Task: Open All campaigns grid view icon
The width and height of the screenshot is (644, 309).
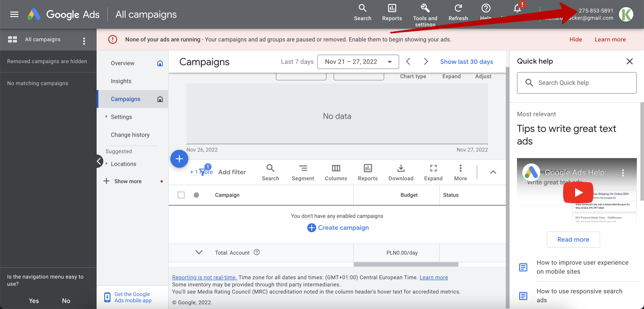Action: tap(13, 39)
